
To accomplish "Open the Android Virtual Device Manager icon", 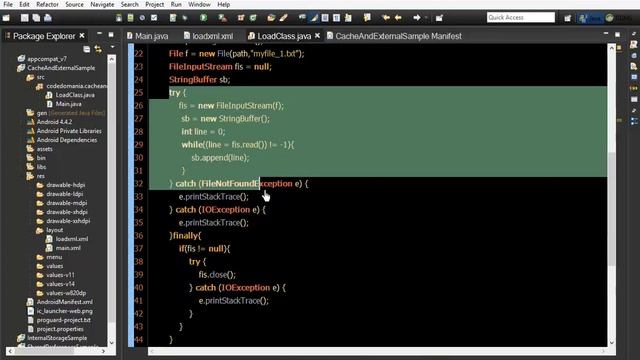I will point(130,18).
